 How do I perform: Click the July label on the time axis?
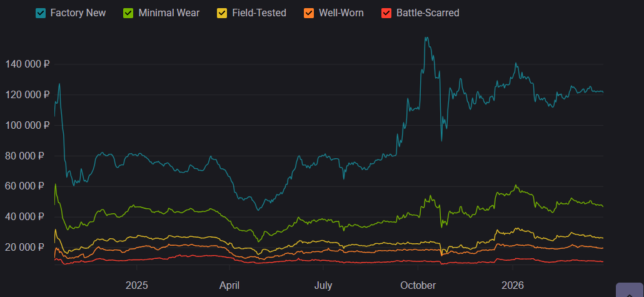[323, 285]
